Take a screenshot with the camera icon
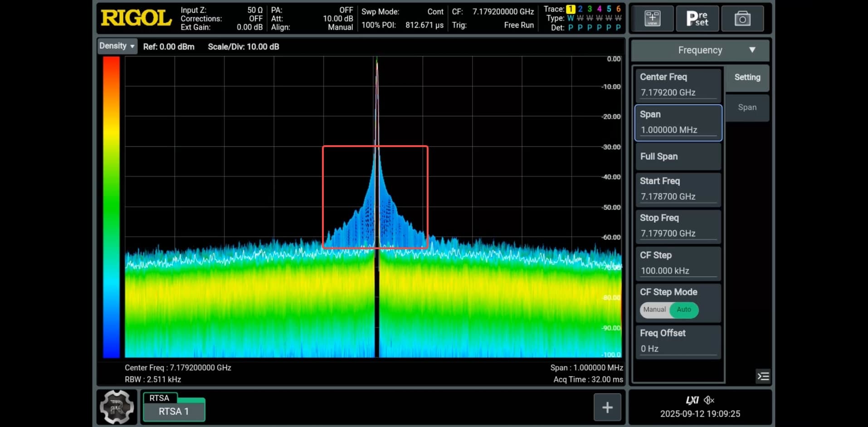Viewport: 868px width, 427px height. tap(742, 19)
